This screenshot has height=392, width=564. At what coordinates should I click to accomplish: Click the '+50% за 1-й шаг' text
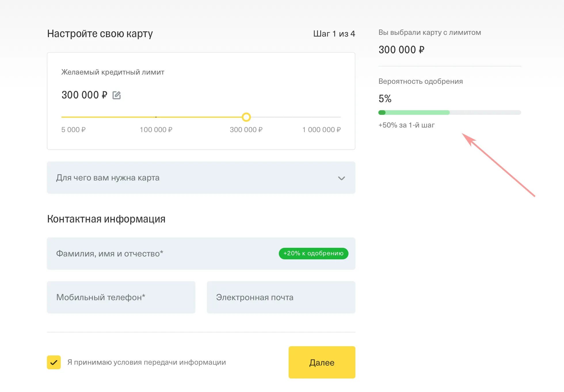(407, 125)
